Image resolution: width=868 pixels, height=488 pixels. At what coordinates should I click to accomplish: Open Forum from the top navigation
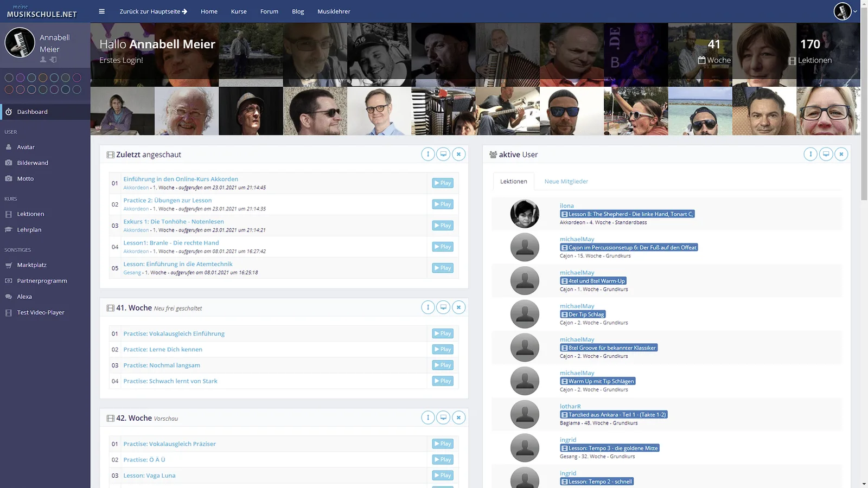269,11
